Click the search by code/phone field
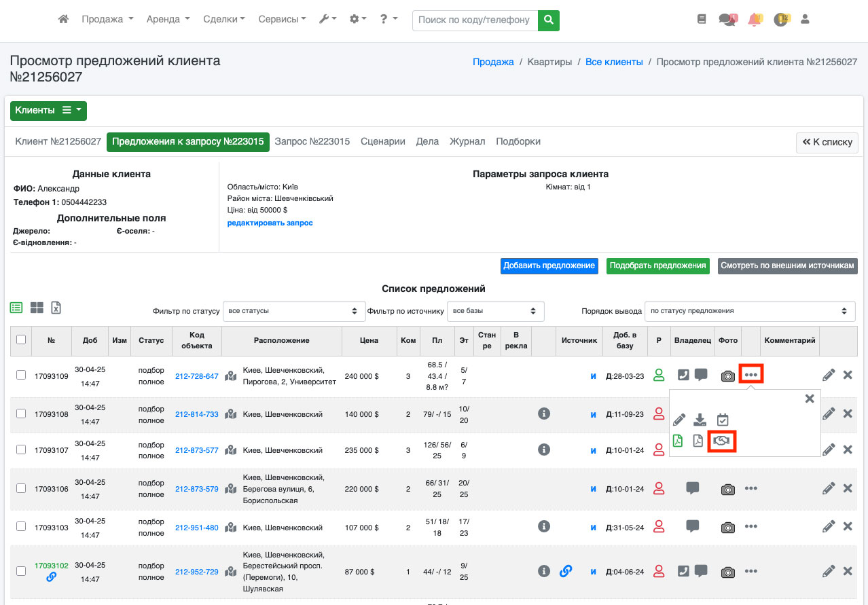 coord(474,20)
